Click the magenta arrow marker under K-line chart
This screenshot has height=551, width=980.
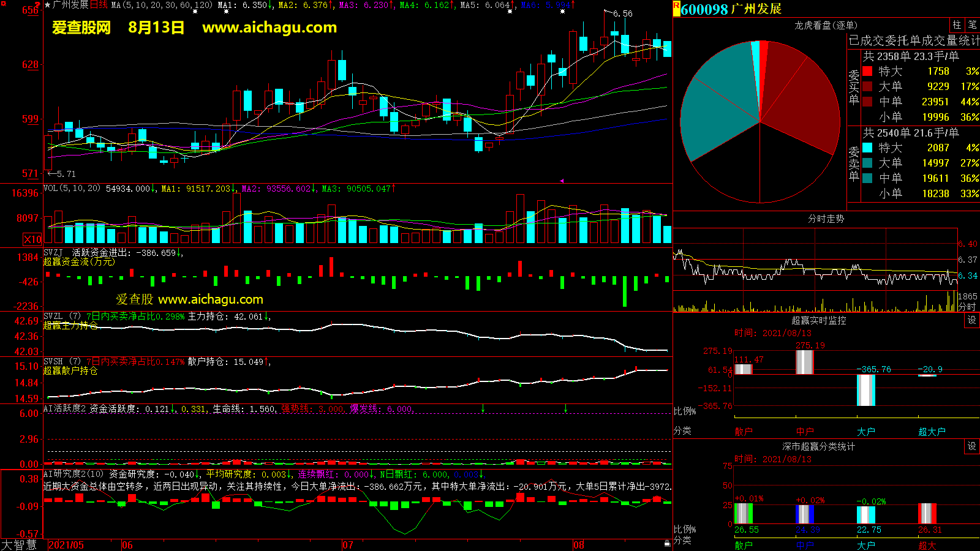[562, 181]
